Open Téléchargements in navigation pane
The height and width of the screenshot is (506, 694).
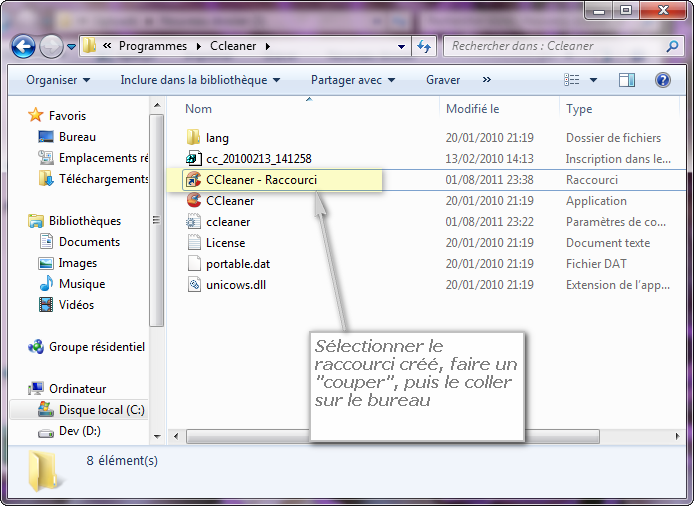coord(104,179)
